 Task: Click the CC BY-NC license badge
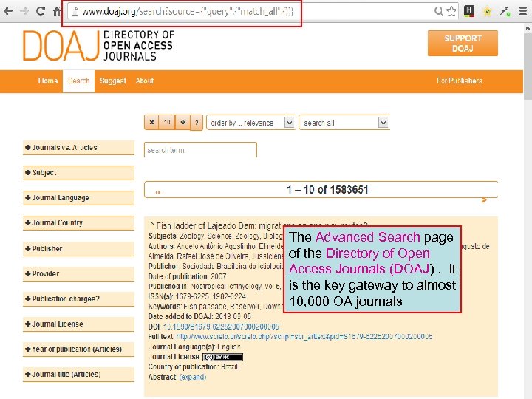coord(222,357)
